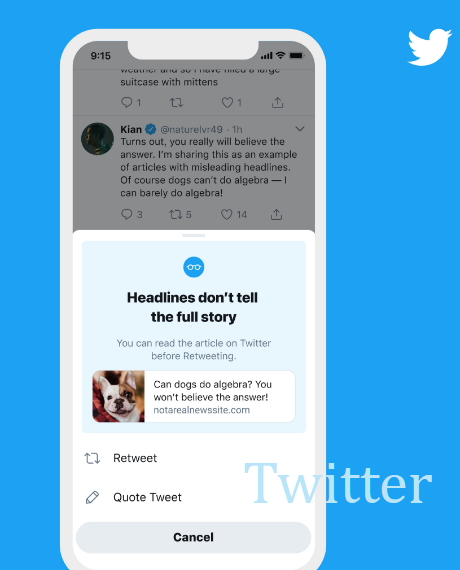The height and width of the screenshot is (570, 460).
Task: Open the @naturelvr49 handle
Action: coord(191,129)
